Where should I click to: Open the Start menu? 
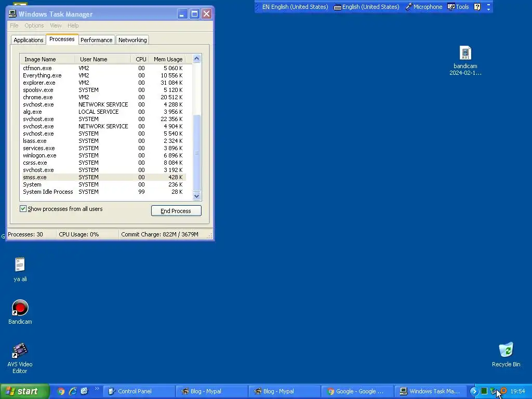[24, 391]
